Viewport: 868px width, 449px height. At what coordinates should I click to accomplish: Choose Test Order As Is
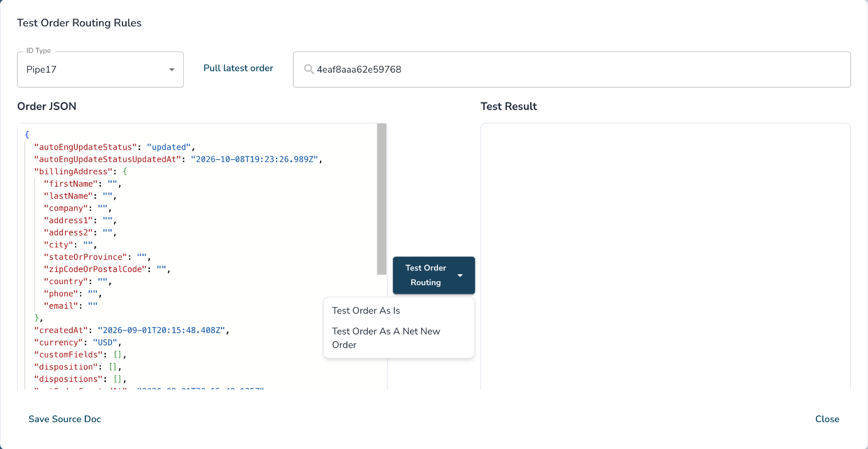point(366,310)
